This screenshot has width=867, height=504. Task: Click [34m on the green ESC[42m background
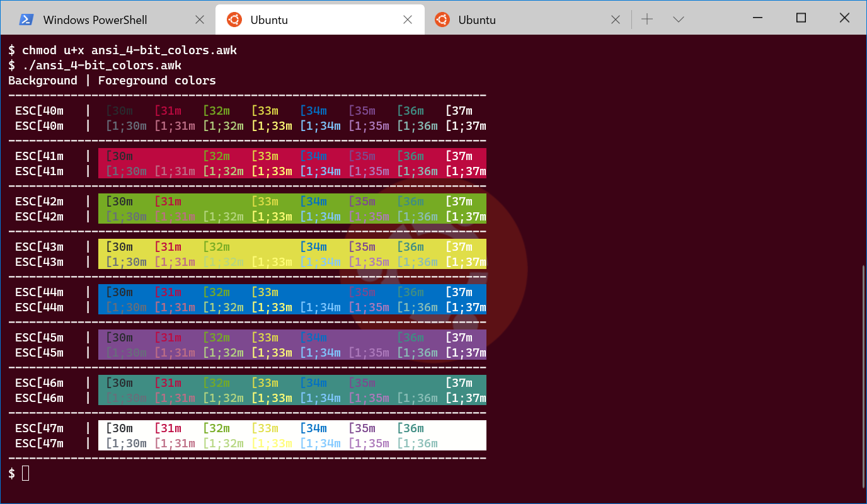313,202
